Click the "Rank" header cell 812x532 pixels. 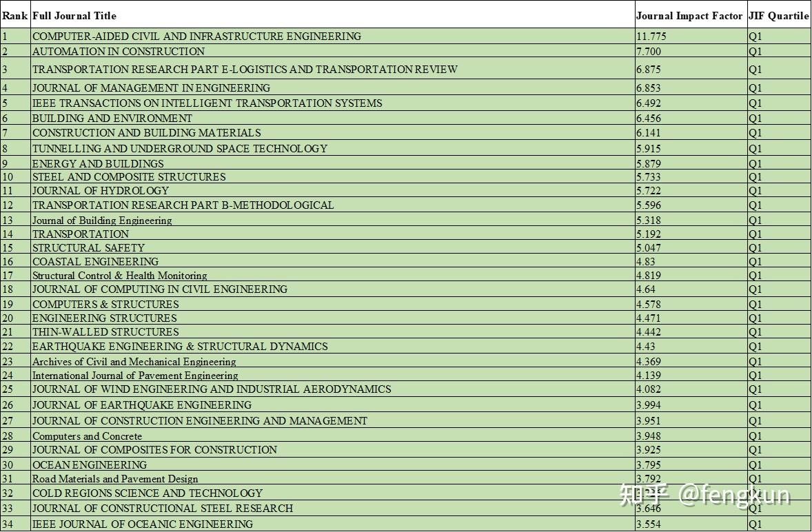(x=15, y=16)
